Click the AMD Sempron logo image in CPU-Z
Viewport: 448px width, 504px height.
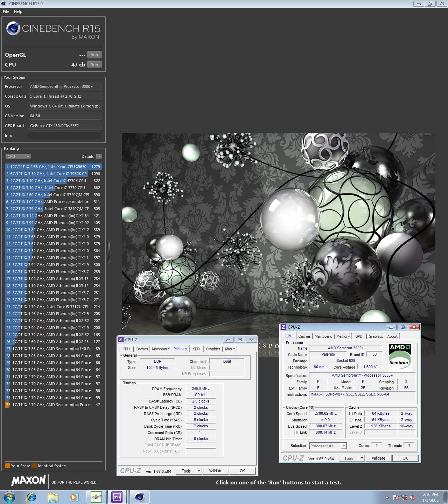click(400, 357)
